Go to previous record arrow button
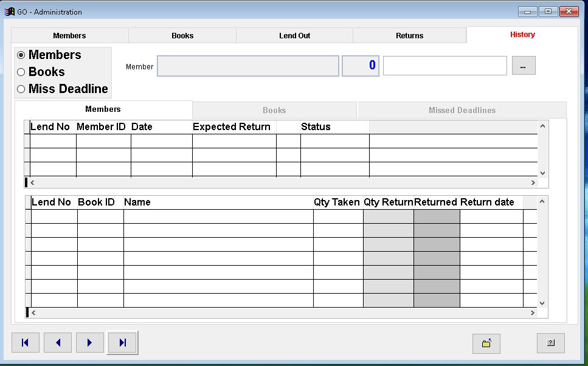 click(58, 343)
